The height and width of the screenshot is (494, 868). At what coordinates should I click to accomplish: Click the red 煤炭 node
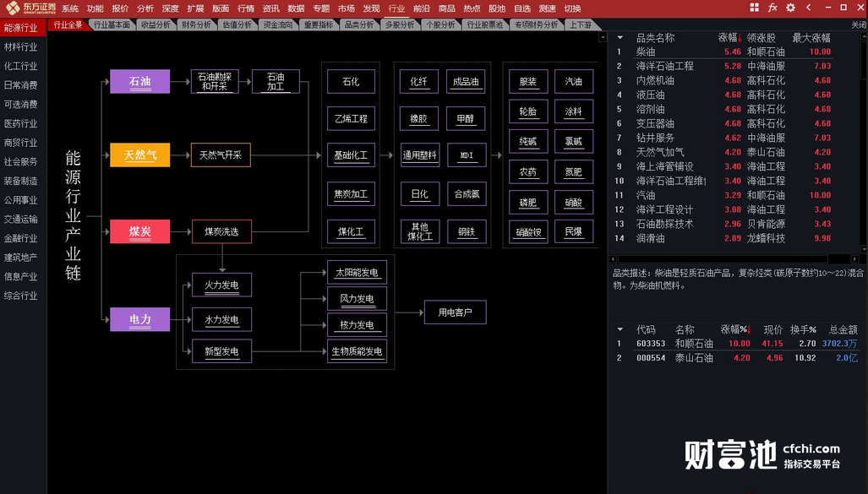[140, 231]
